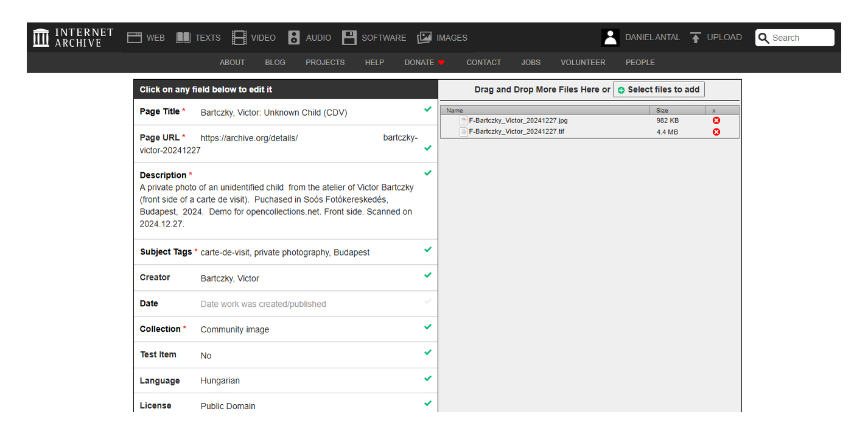868x434 pixels.
Task: Edit the empty Date field
Action: tap(263, 304)
